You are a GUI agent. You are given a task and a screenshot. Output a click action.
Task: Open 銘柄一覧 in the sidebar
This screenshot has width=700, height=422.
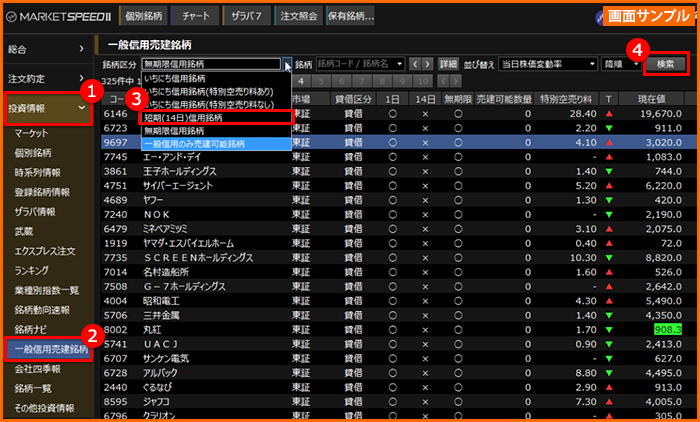point(33,389)
